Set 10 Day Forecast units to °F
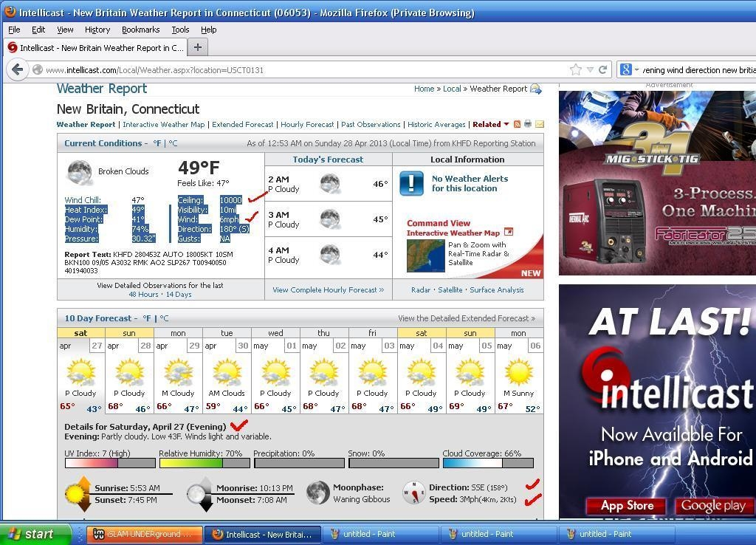756x545 pixels. (x=147, y=318)
